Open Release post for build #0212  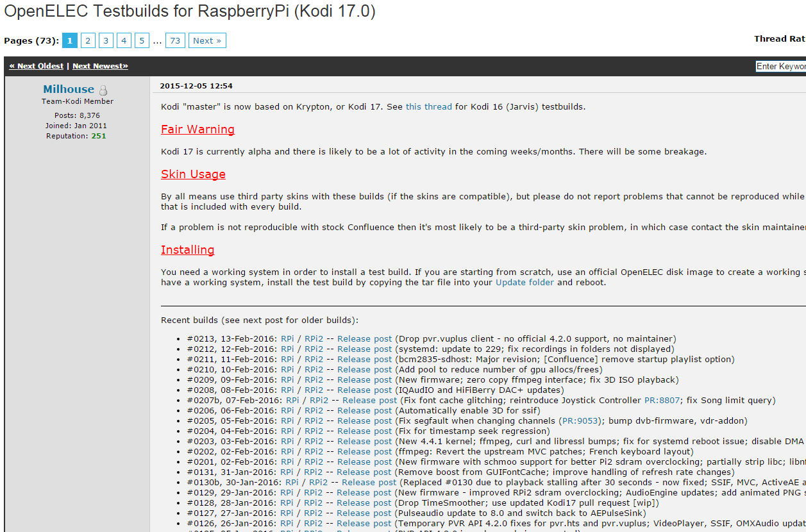tap(364, 349)
